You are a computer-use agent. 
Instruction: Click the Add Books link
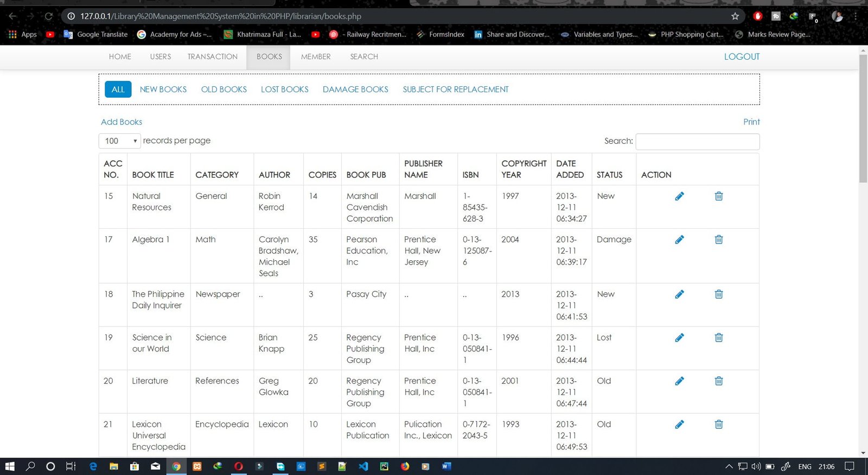tap(122, 122)
